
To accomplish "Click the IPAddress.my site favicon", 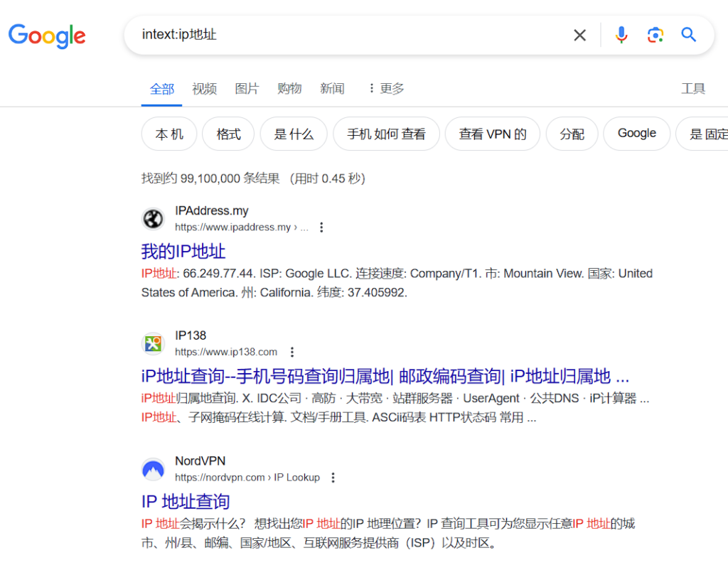I will 154,219.
